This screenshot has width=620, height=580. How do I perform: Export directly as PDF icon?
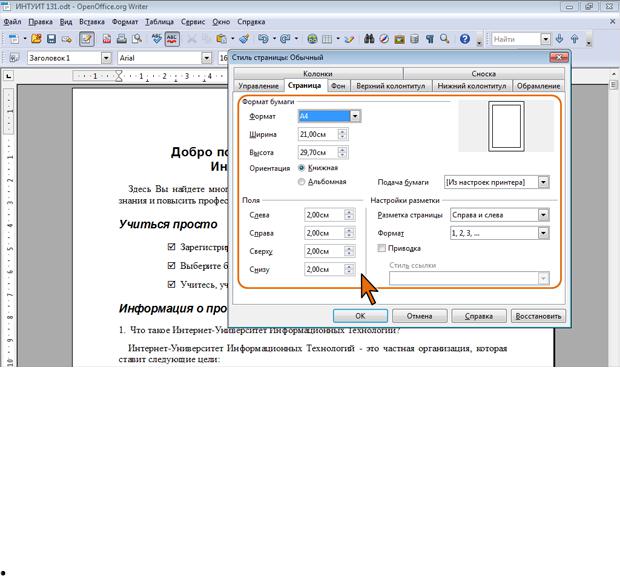[107, 39]
